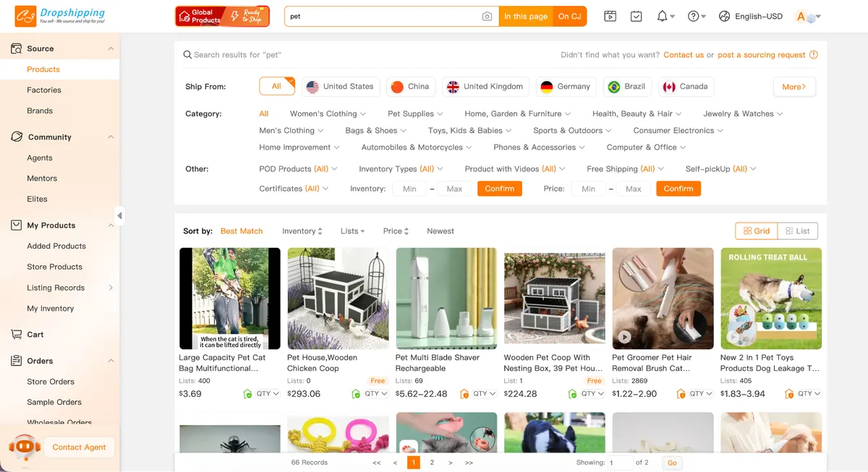The image size is (868, 472).
Task: Click the minimum Price input field
Action: 588,189
